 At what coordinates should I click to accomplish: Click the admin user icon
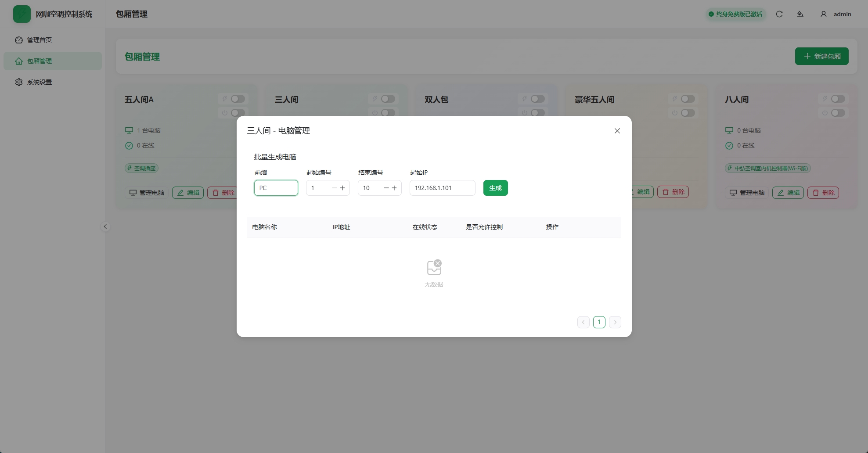click(x=823, y=14)
